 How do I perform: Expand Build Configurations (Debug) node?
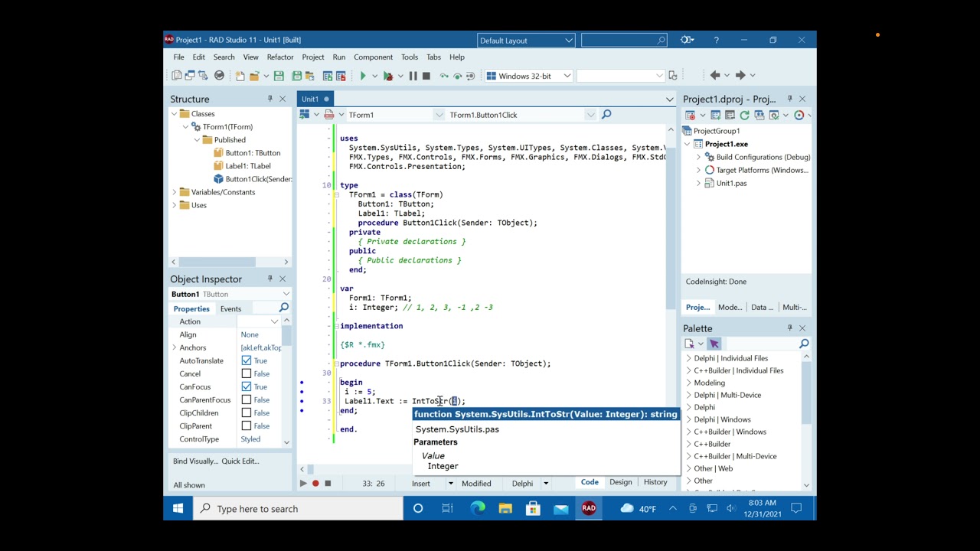click(x=698, y=157)
